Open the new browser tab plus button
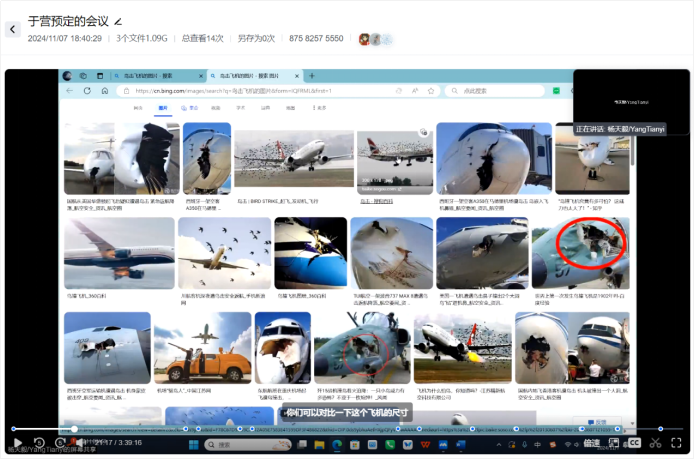Screen dimensions: 695x460 (x=312, y=76)
